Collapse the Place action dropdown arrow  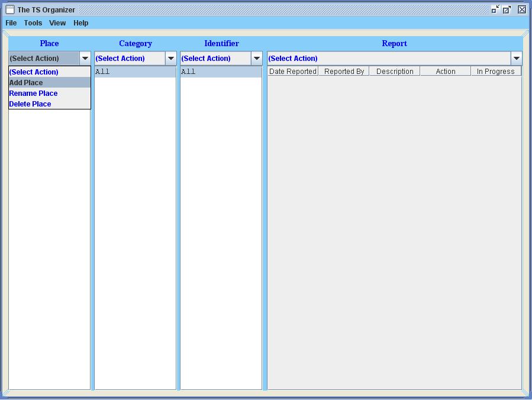pos(85,59)
